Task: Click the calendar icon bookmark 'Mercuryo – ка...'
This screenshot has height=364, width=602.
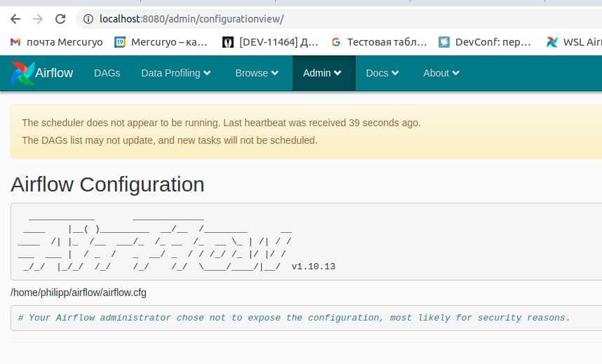Action: [x=120, y=42]
